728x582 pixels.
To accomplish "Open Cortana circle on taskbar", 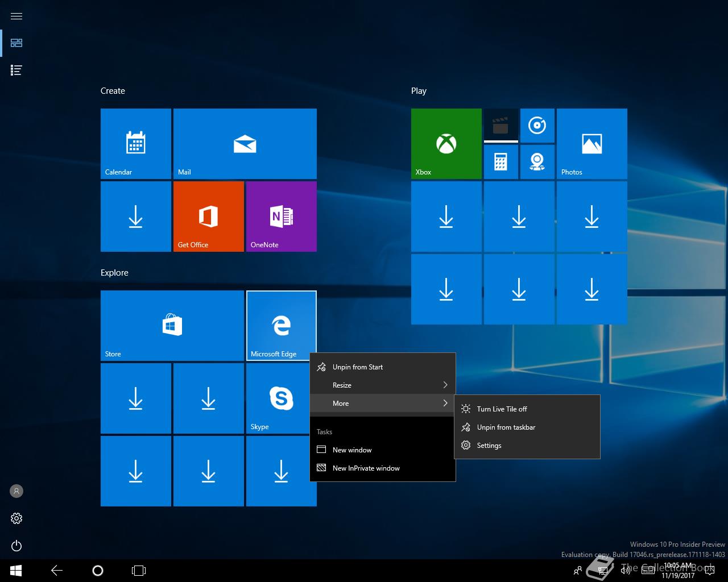I will (98, 571).
